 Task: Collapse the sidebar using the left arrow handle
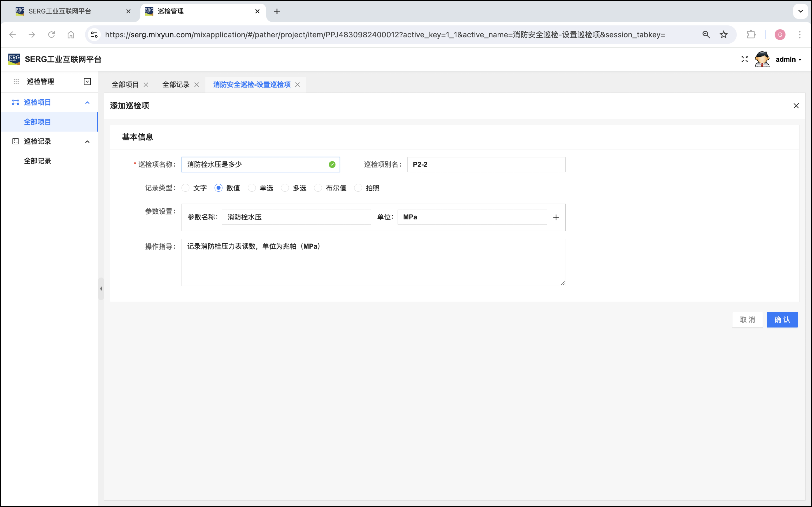tap(101, 288)
